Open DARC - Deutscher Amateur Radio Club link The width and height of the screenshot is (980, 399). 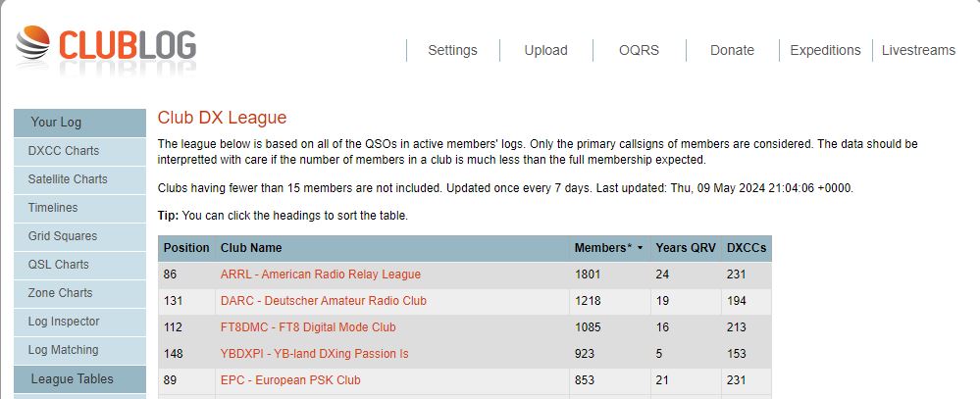[x=323, y=301]
